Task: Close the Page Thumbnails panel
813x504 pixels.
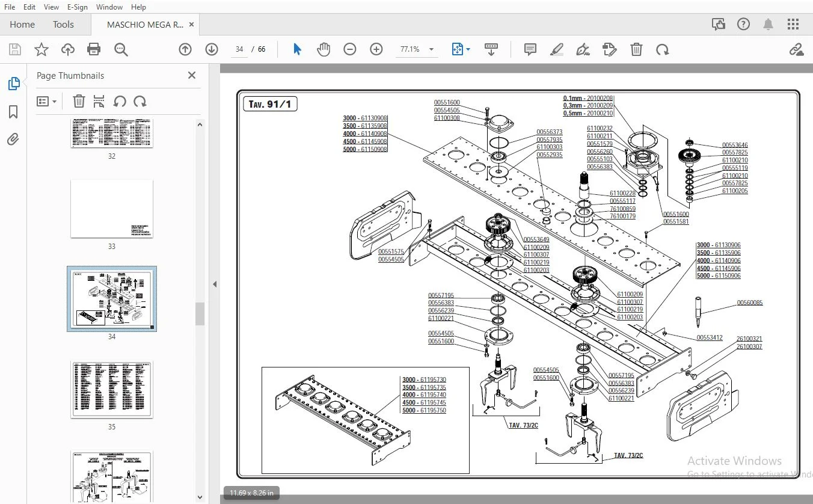Action: [192, 75]
